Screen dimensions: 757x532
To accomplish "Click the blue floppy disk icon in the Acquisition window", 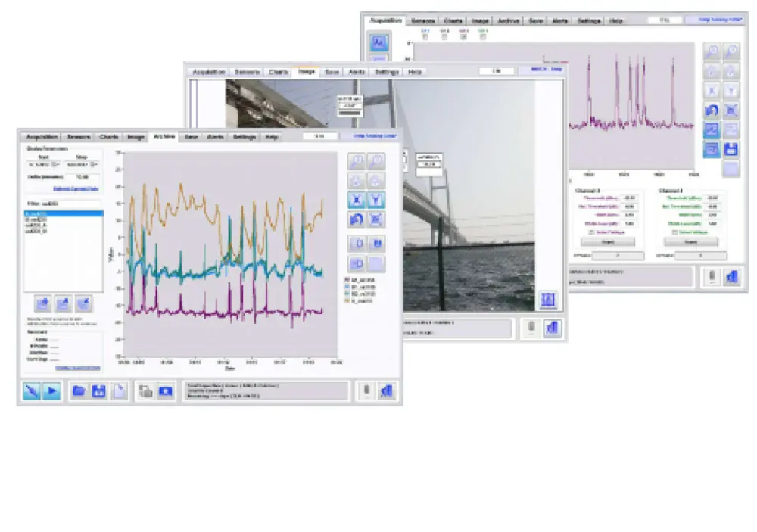I will [x=731, y=150].
